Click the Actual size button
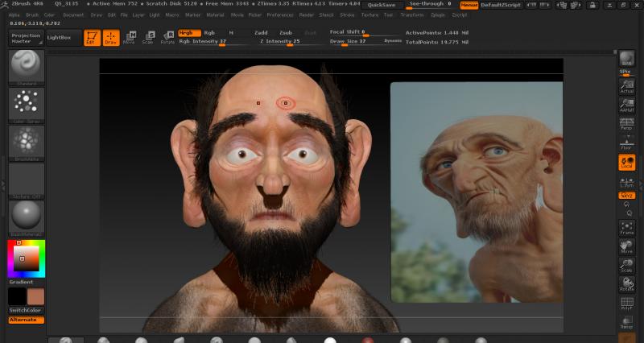The width and height of the screenshot is (644, 343). click(627, 86)
